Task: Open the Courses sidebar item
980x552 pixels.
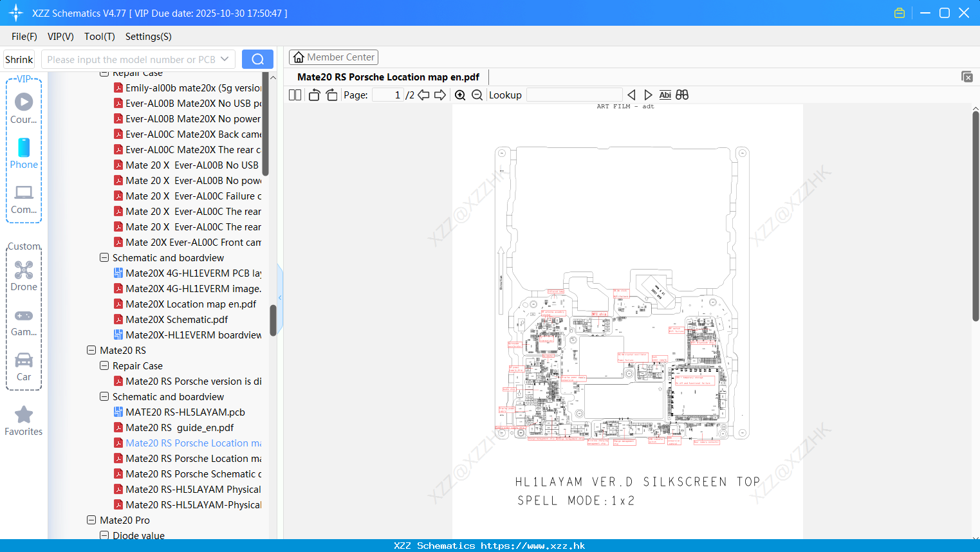Action: tap(24, 108)
